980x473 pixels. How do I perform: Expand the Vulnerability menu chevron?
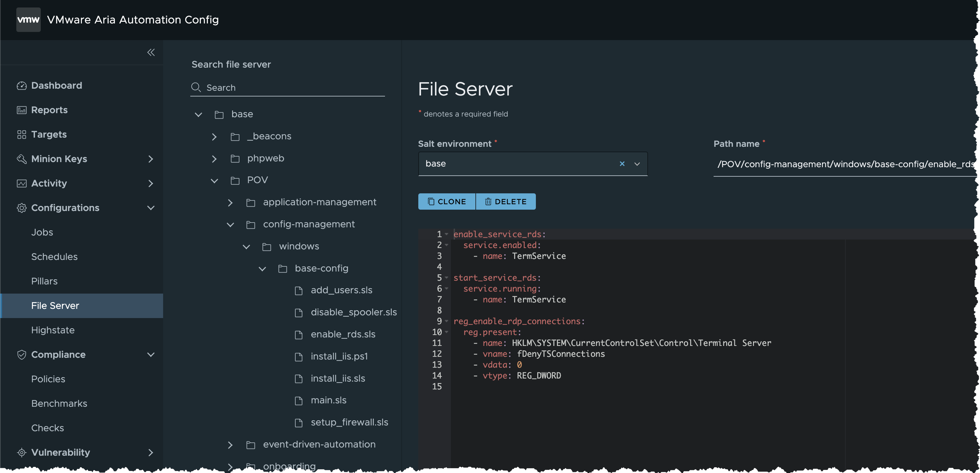151,453
